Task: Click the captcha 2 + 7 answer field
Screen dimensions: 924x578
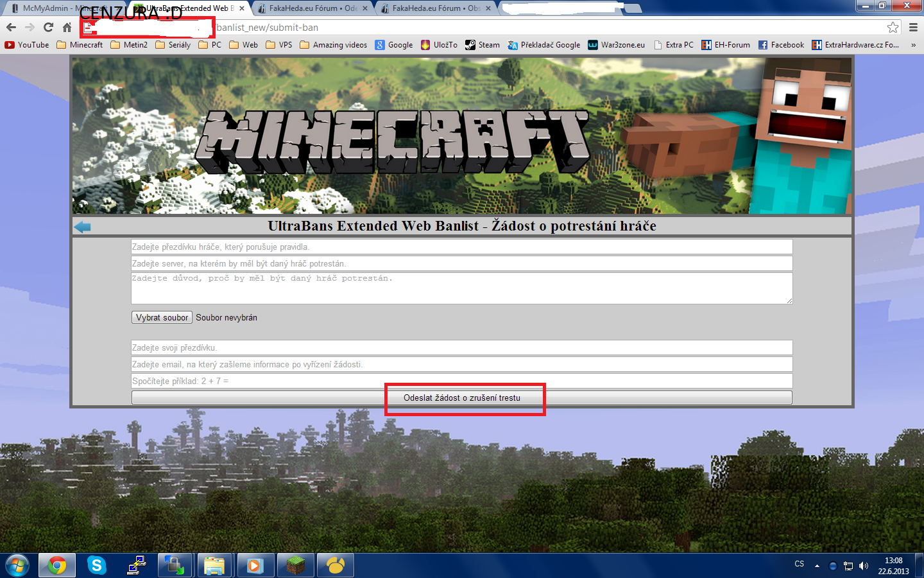Action: click(462, 381)
